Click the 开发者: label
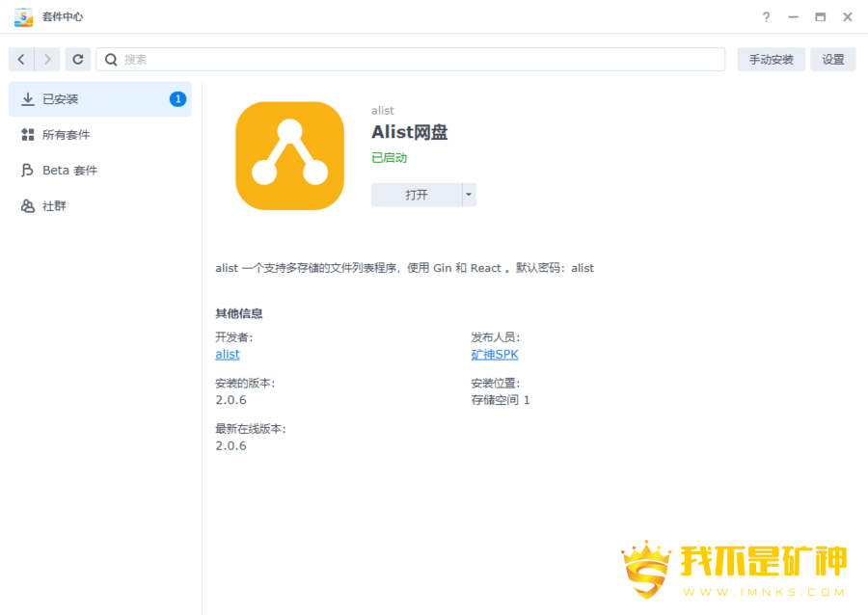This screenshot has height=615, width=868. pyautogui.click(x=234, y=337)
